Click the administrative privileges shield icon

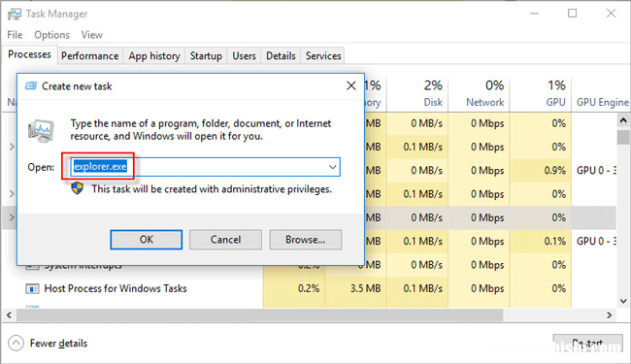[77, 188]
